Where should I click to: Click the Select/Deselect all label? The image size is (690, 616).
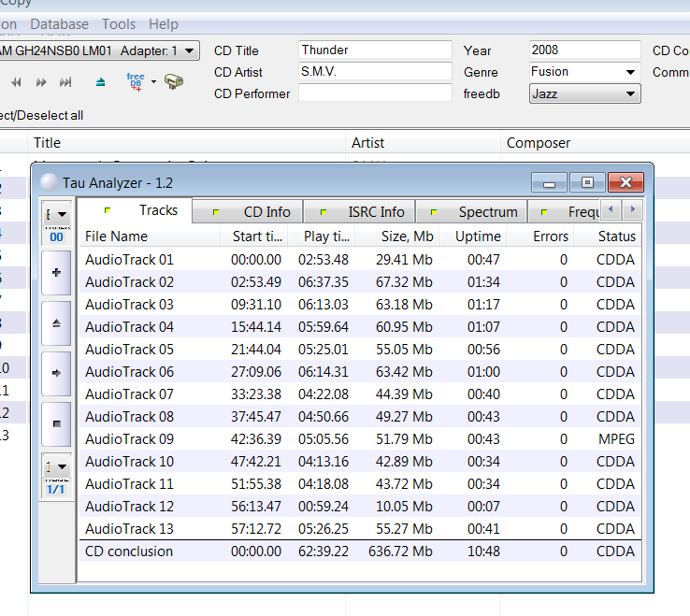[41, 115]
